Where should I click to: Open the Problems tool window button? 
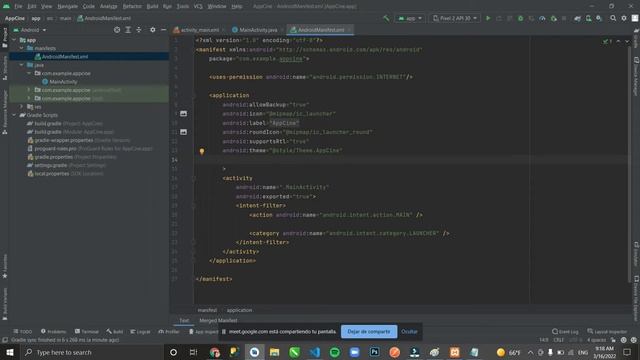53,331
